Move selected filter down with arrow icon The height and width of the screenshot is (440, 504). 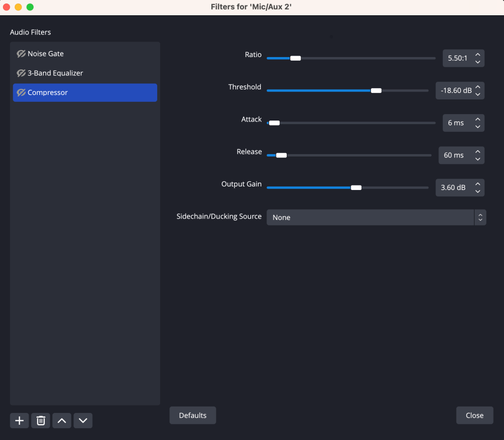(83, 420)
